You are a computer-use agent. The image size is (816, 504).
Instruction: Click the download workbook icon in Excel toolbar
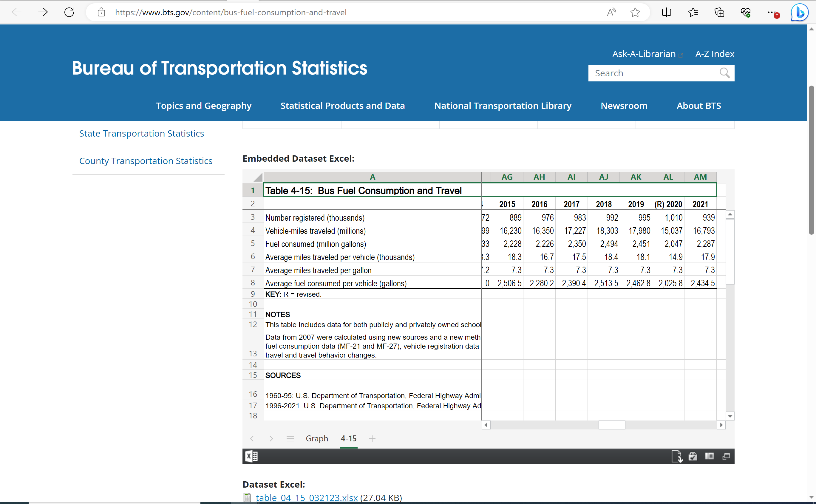[677, 456]
